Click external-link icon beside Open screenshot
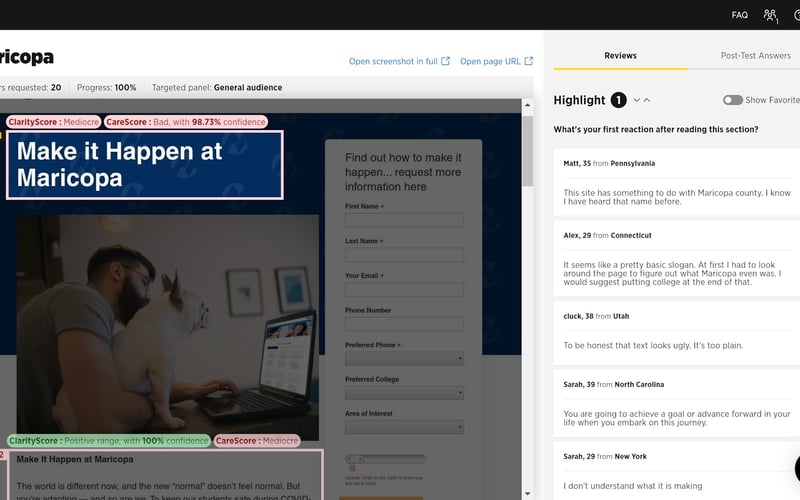The width and height of the screenshot is (800, 500). (x=445, y=61)
